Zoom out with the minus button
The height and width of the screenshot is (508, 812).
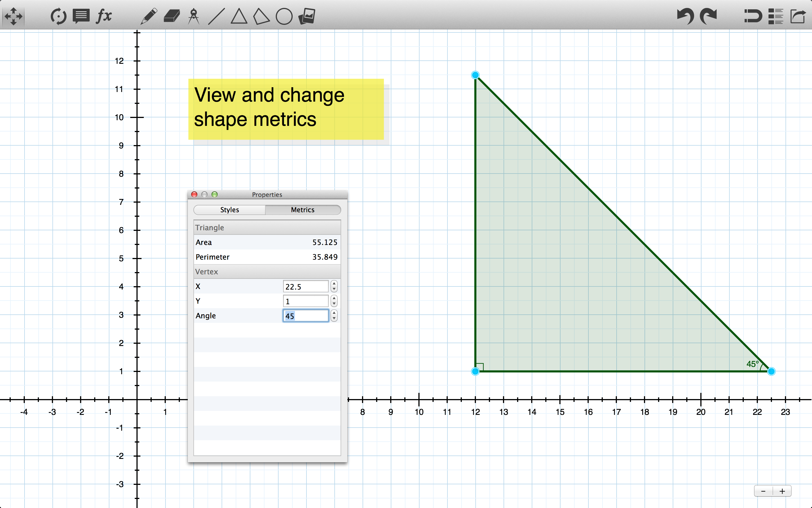pyautogui.click(x=763, y=491)
